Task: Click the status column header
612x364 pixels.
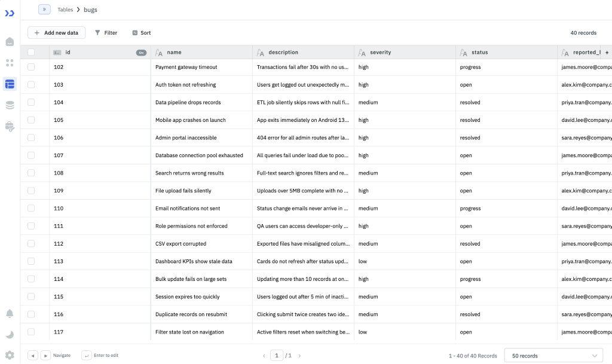Action: pyautogui.click(x=506, y=52)
